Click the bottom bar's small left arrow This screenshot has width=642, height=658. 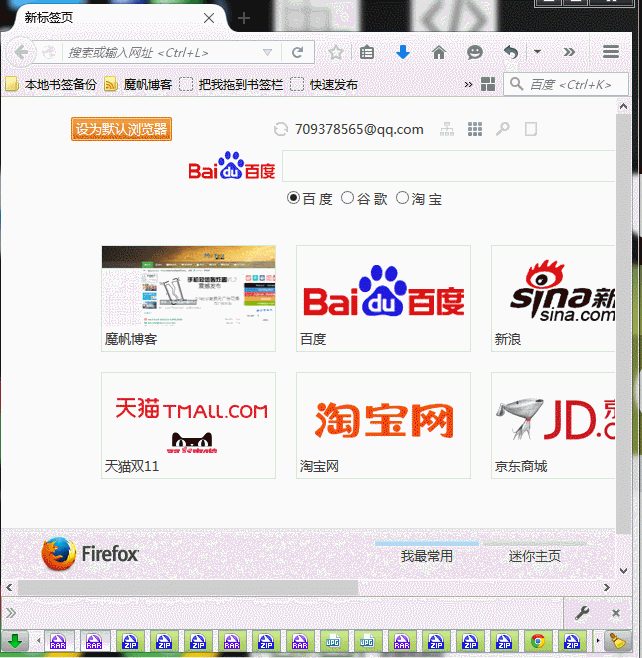click(x=39, y=641)
